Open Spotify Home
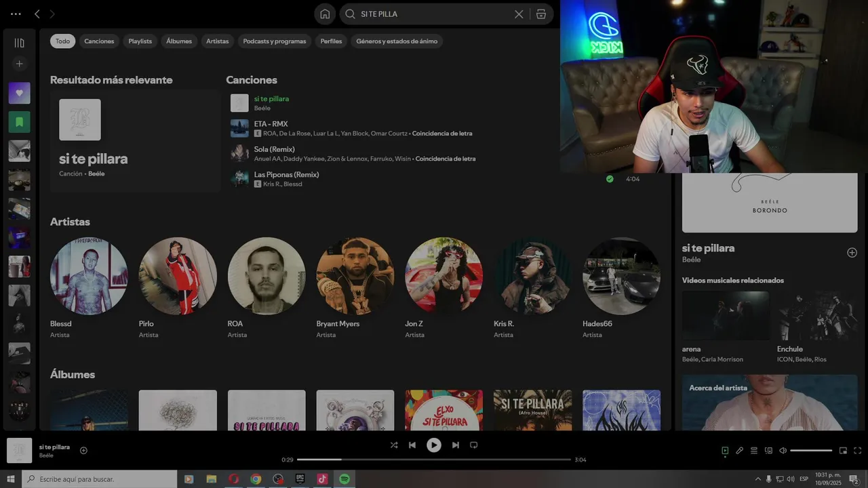The height and width of the screenshot is (488, 868). (325, 14)
